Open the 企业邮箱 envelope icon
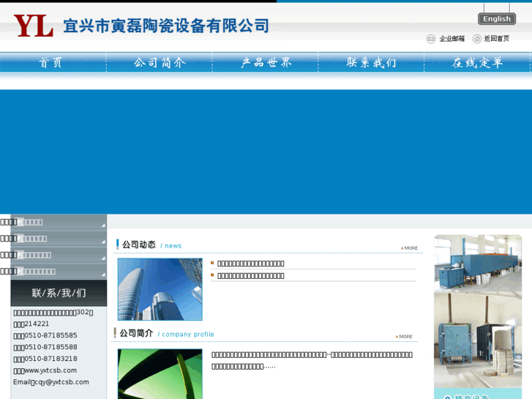532x399 pixels. [x=431, y=39]
